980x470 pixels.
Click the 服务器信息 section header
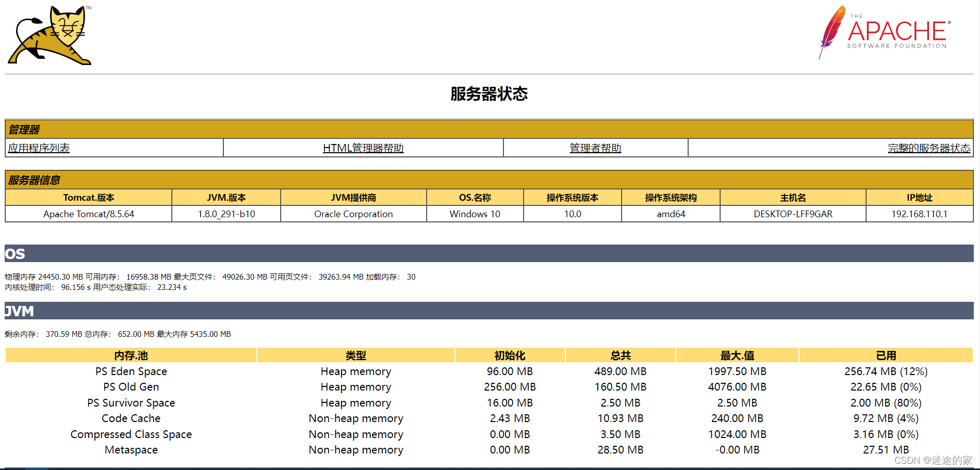(489, 180)
